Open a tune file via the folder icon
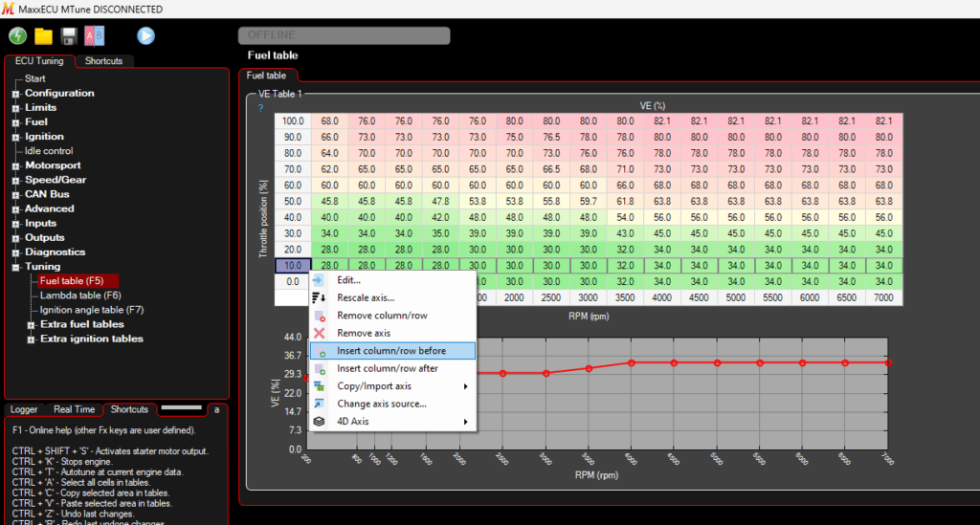The width and height of the screenshot is (980, 525). (x=44, y=36)
